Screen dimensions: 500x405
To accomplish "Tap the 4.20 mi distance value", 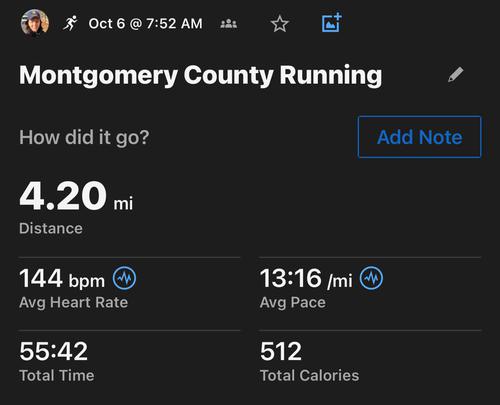I will pos(76,196).
